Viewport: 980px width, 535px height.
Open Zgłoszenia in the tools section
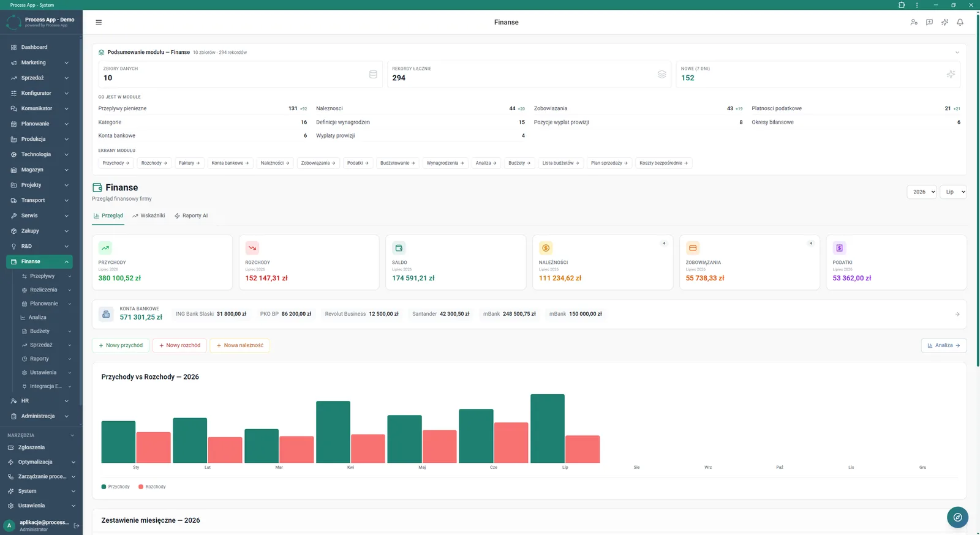41,447
